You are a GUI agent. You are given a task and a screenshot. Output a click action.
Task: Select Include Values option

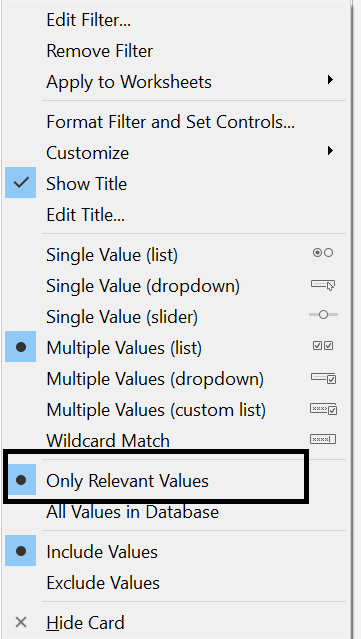102,552
